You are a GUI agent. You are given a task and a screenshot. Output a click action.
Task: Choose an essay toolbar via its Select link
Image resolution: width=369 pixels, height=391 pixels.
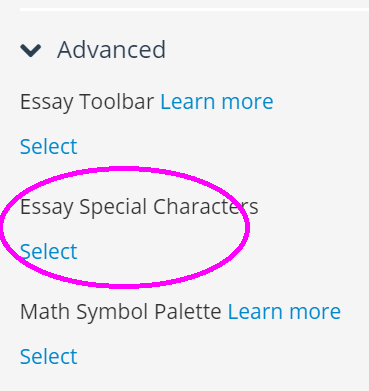pyautogui.click(x=49, y=146)
